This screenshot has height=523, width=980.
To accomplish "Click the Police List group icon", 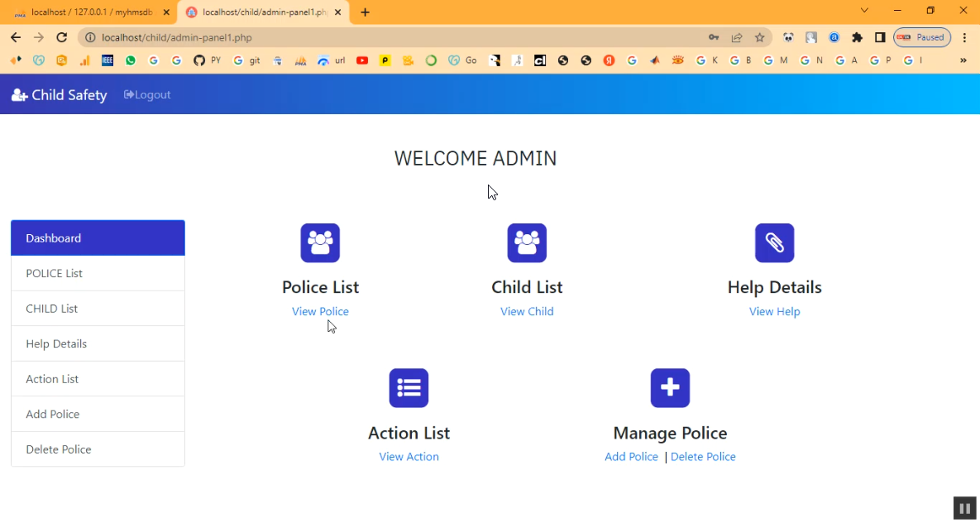I will click(x=320, y=242).
